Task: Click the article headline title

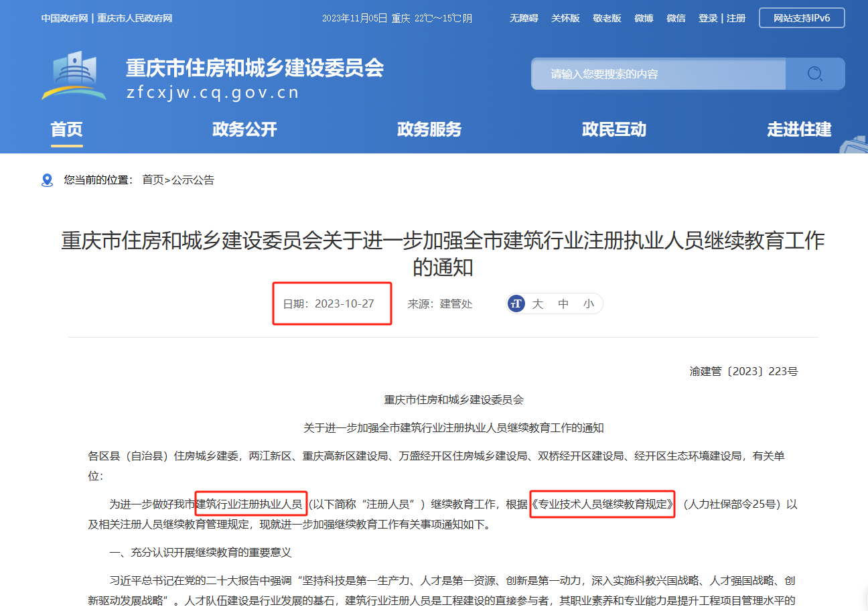Action: [443, 254]
